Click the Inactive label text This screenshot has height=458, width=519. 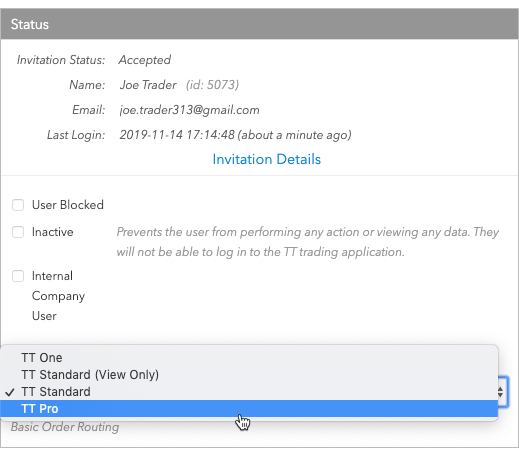click(52, 232)
